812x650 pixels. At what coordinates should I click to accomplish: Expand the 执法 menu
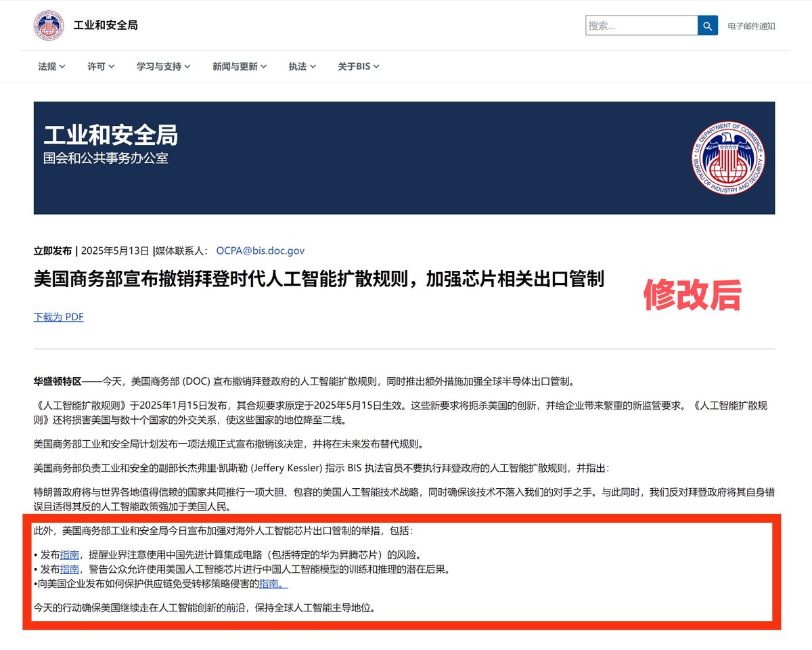(x=302, y=66)
